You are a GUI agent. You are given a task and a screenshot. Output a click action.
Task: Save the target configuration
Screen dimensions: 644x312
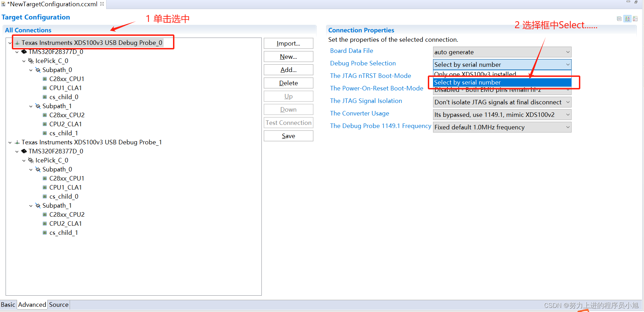(x=289, y=136)
